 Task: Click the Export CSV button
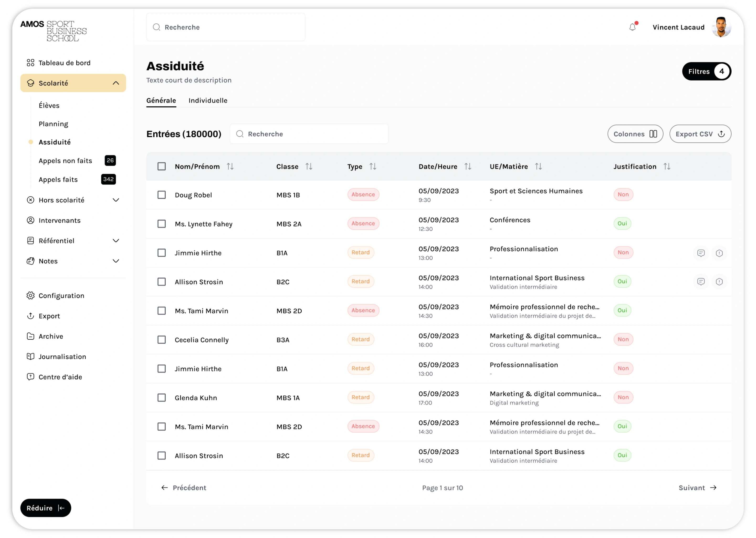700,134
